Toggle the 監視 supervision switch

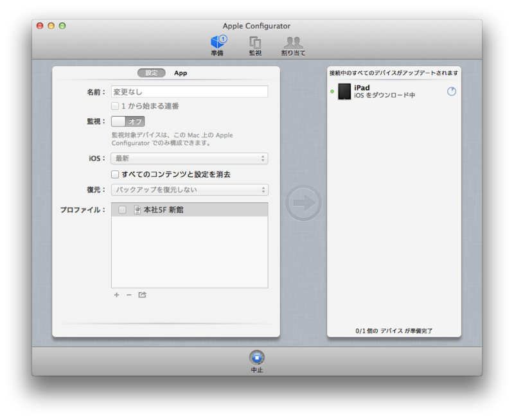pyautogui.click(x=128, y=121)
